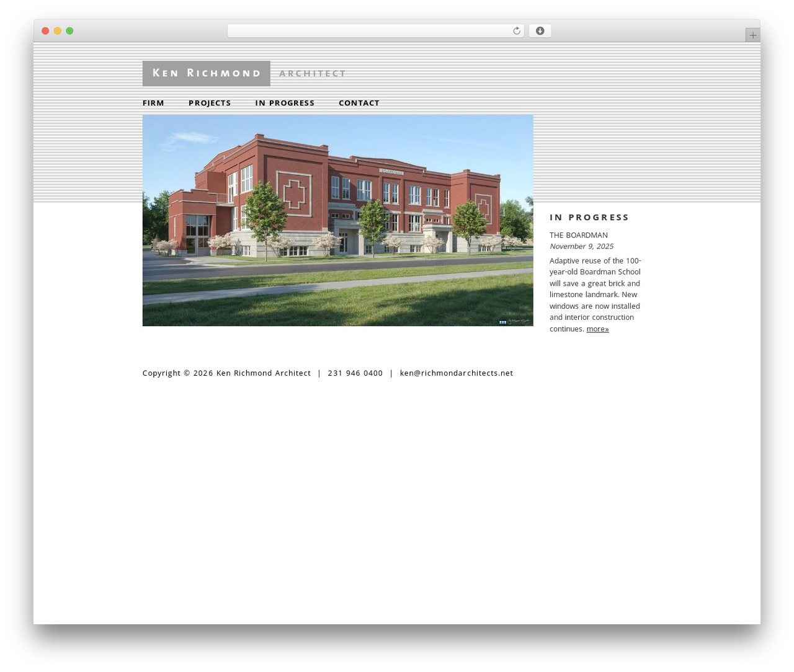Open the Contact page
Screen dimensions: 794x672
(x=359, y=103)
